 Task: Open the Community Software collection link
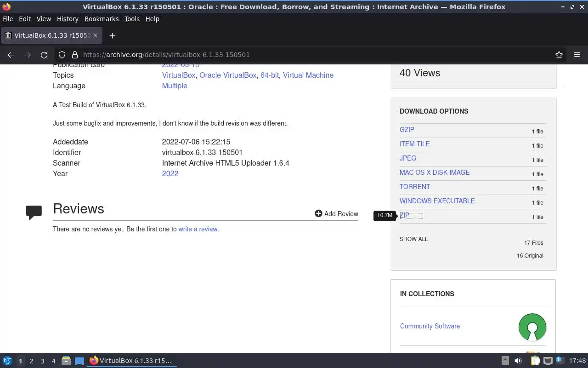coord(430,326)
